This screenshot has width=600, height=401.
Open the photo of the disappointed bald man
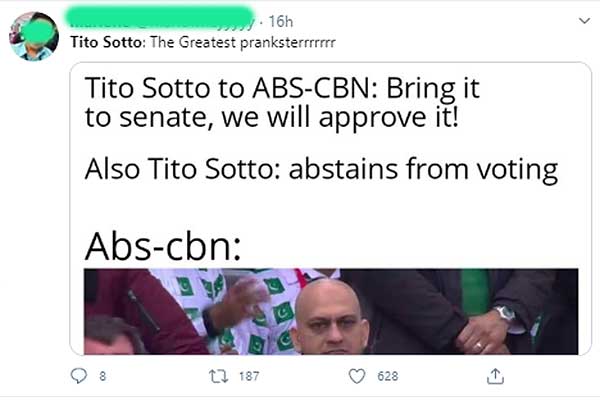[x=331, y=311]
